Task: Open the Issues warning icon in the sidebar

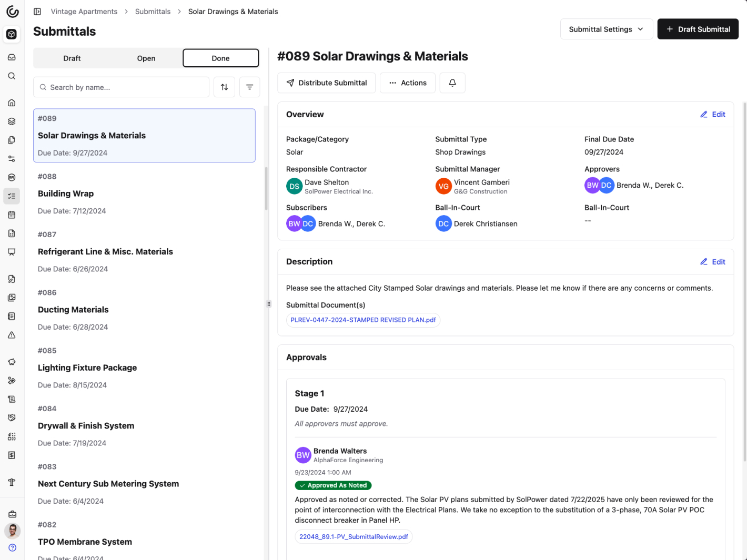Action: pos(12,335)
